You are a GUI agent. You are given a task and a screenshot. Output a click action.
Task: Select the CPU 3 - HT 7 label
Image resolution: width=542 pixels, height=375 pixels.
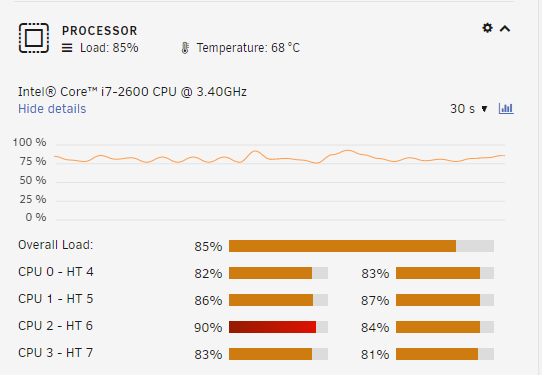(56, 353)
